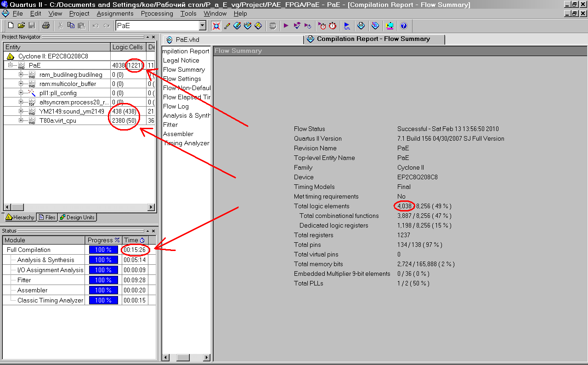Click the New file icon
The image size is (588, 365).
pos(11,26)
